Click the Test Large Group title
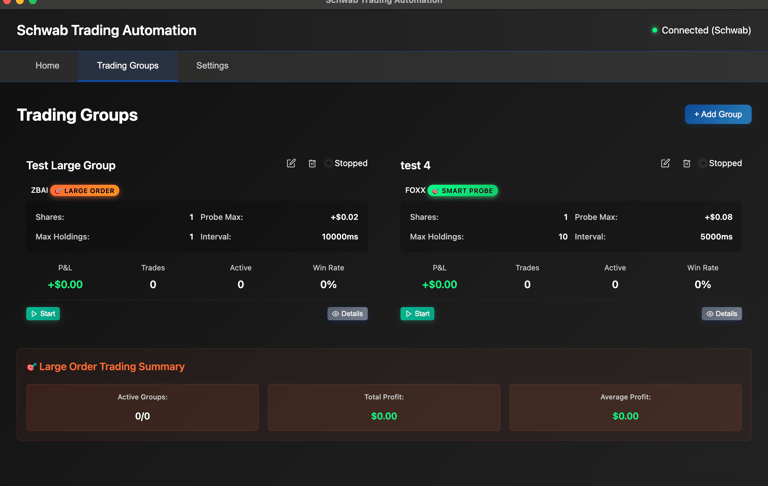Screen dimensions: 768x486 pos(71,166)
